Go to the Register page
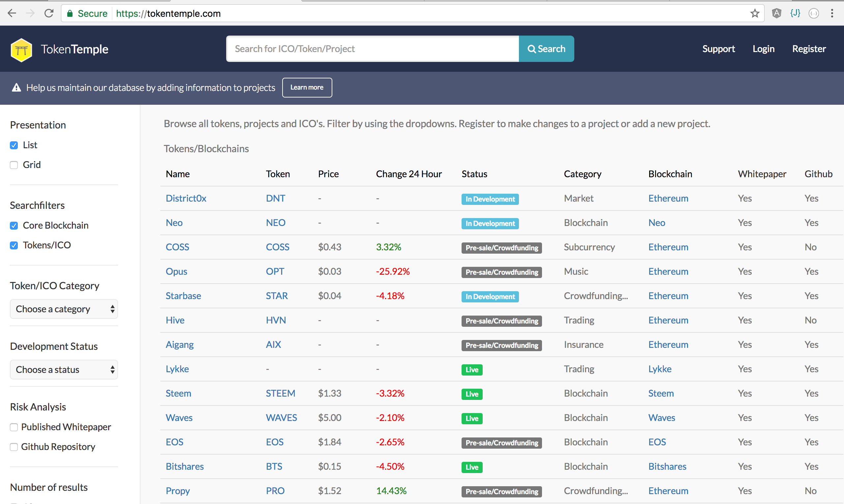This screenshot has width=844, height=504. [x=809, y=49]
